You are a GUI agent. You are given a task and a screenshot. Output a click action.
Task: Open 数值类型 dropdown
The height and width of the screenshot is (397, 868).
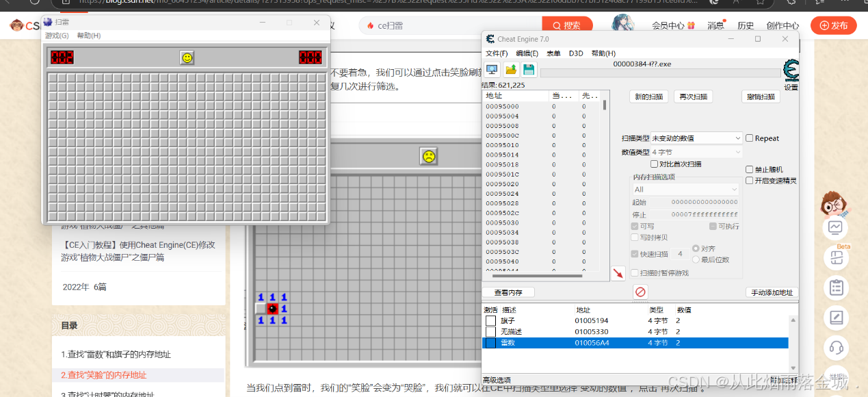click(696, 152)
